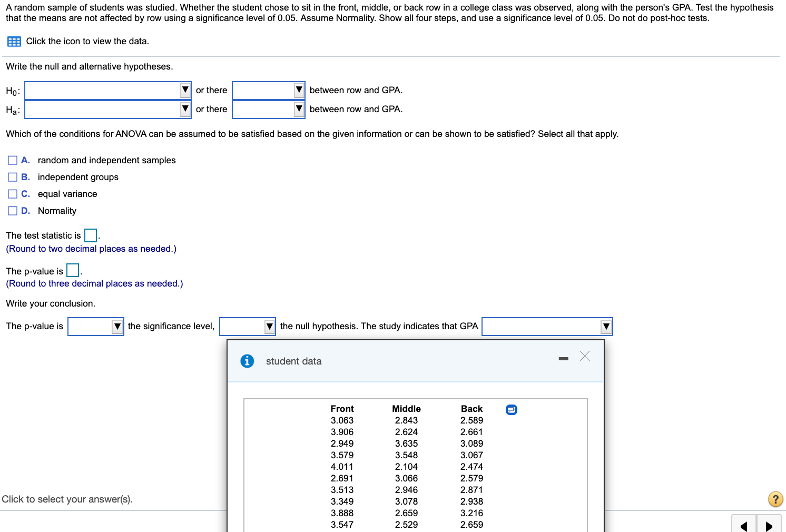786x532 pixels.
Task: Open the p-value comparison dropdown
Action: pyautogui.click(x=96, y=327)
